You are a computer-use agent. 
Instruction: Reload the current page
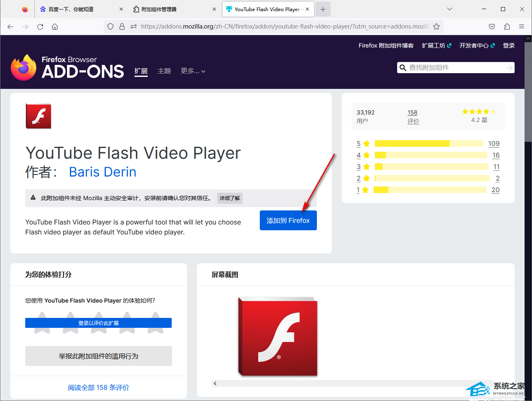pos(40,26)
